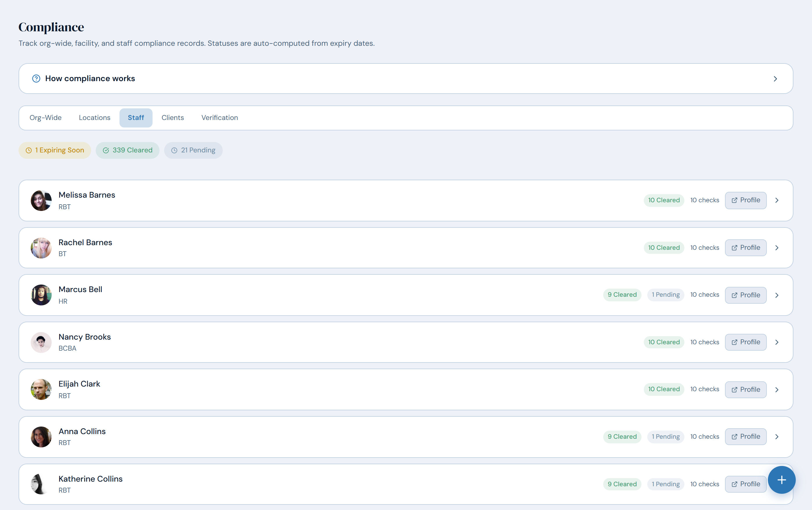Filter by 339 Cleared chip
This screenshot has width=812, height=510.
(128, 150)
